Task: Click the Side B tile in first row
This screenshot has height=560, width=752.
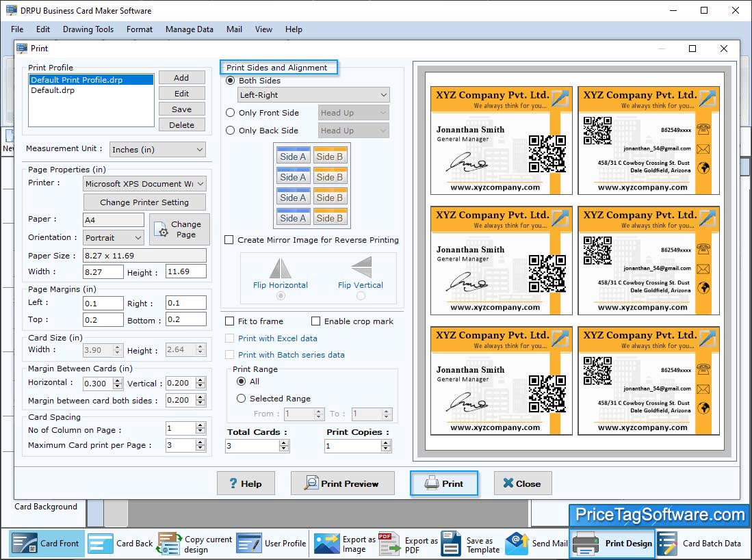Action: [330, 156]
